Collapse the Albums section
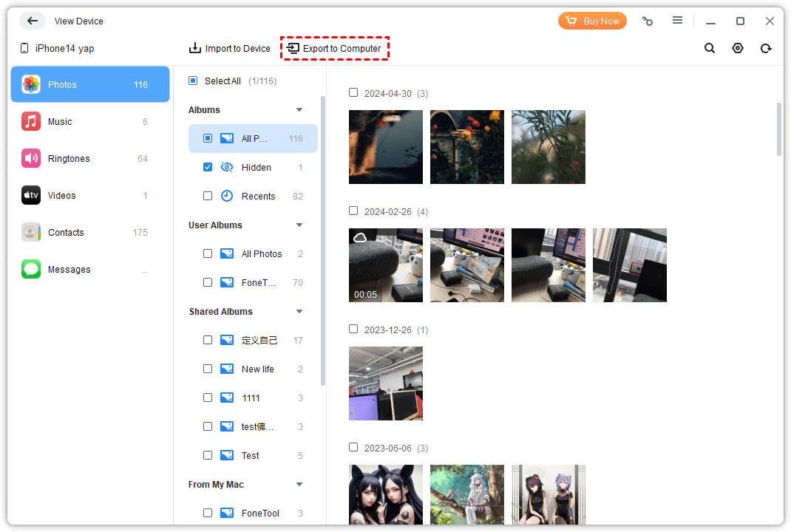The image size is (791, 532). click(x=299, y=110)
